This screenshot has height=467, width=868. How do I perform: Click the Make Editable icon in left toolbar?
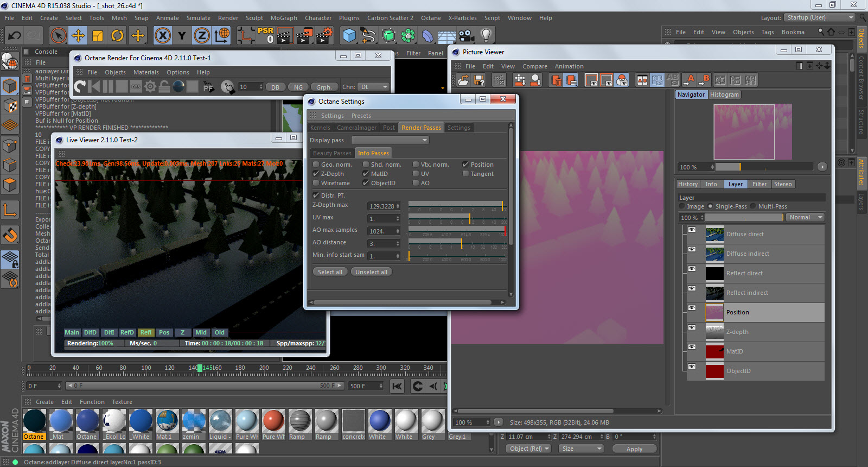(x=10, y=62)
